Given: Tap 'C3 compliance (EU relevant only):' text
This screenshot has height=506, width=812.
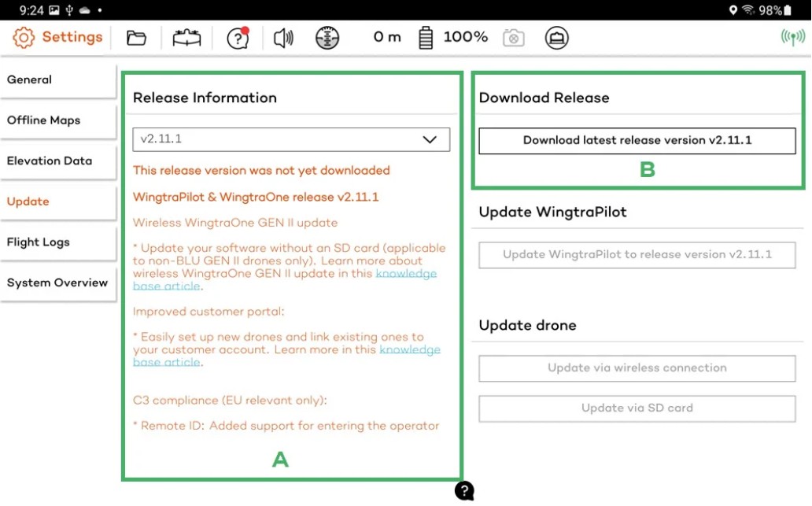Looking at the screenshot, I should click(x=230, y=401).
